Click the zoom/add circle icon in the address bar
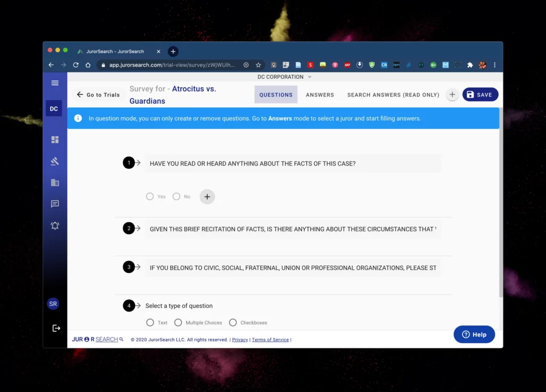The width and height of the screenshot is (546, 392). tap(246, 65)
